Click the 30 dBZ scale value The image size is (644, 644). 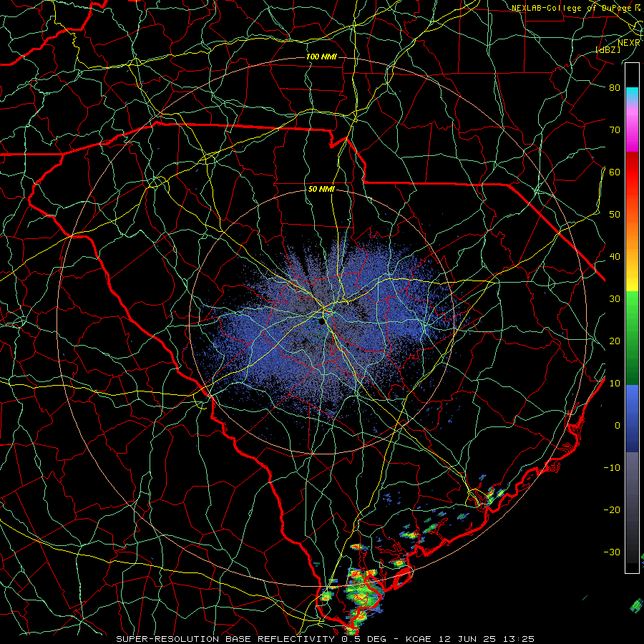pyautogui.click(x=615, y=299)
